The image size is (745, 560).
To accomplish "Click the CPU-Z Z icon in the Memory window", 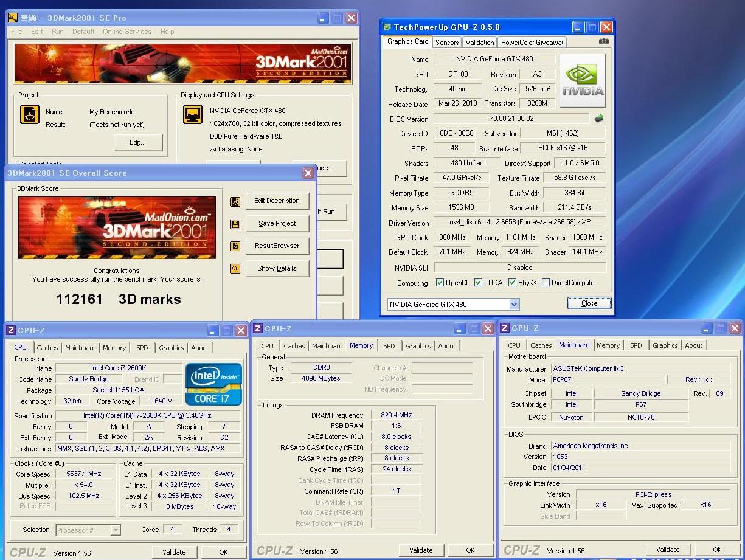I will (258, 328).
